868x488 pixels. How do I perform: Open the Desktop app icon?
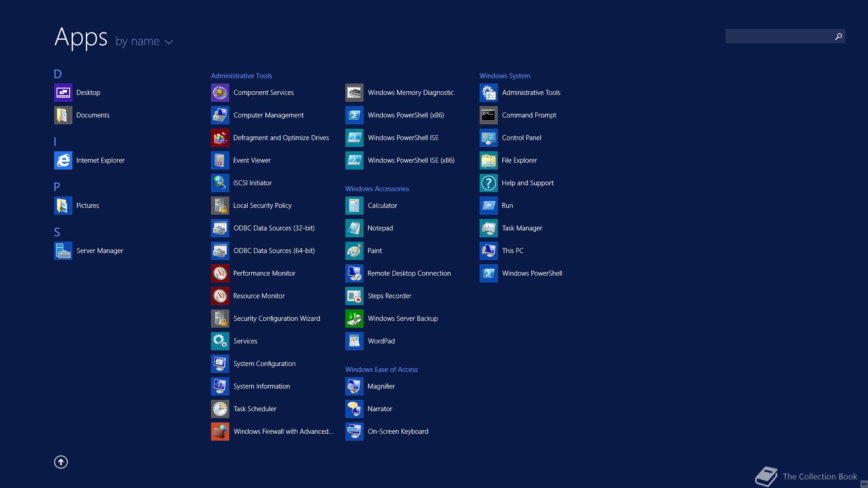point(63,93)
